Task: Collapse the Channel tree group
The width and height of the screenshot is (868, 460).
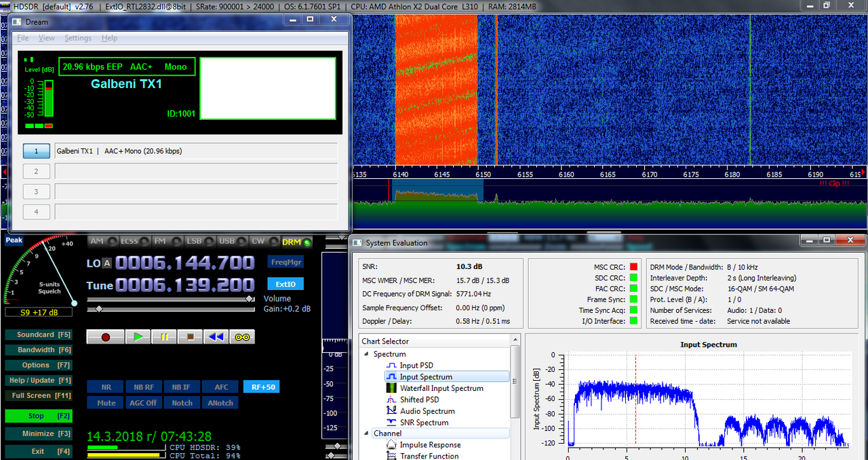Action: click(367, 433)
